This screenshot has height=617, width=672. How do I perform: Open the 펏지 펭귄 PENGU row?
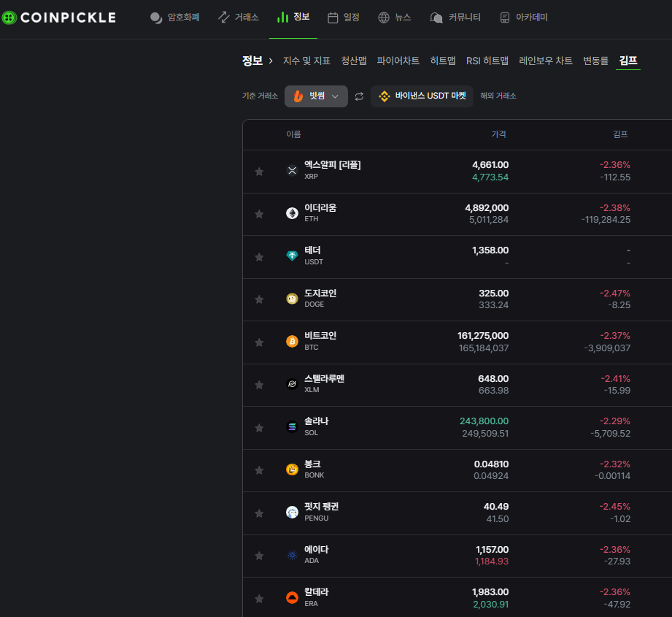tap(457, 513)
